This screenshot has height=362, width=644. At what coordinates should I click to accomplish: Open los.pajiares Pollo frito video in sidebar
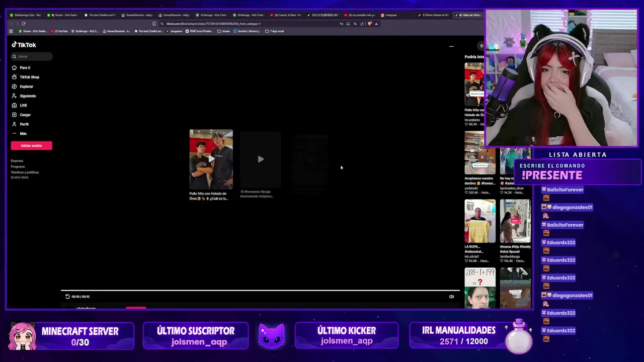click(474, 84)
